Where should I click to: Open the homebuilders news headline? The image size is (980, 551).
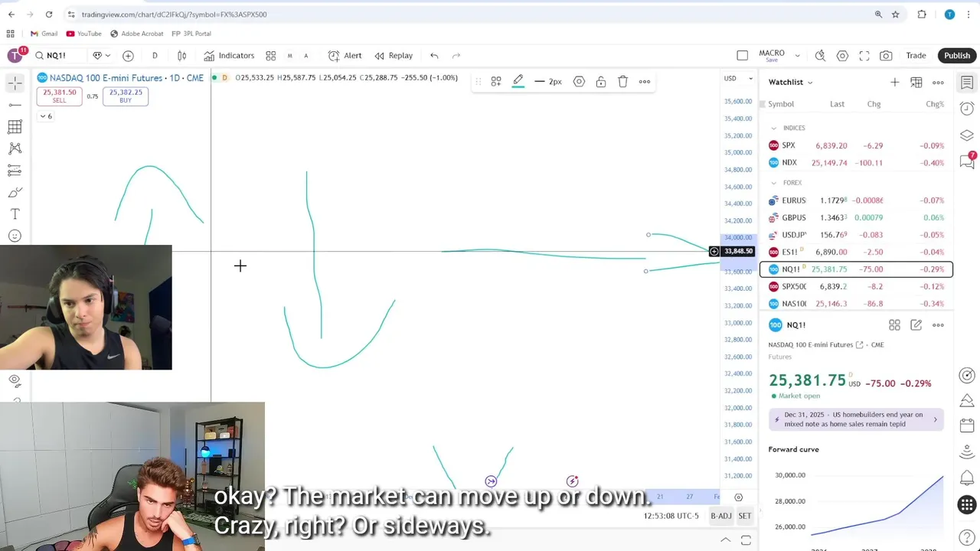pyautogui.click(x=856, y=419)
